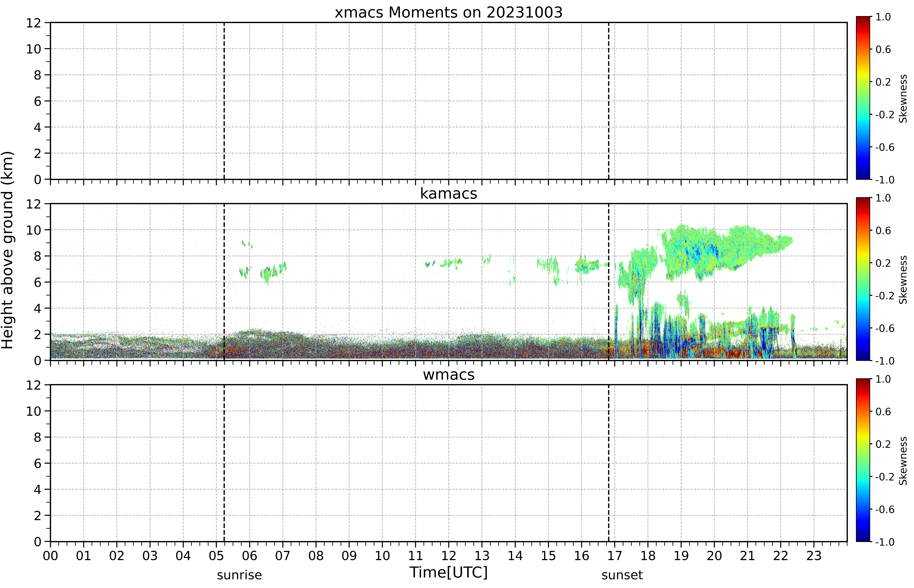Click the sunrise dashed line in the xmacs panel
914x588 pixels.
point(224,101)
